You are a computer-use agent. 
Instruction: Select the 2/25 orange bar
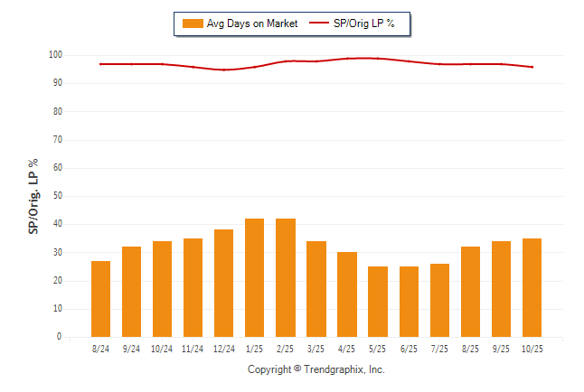(x=286, y=277)
